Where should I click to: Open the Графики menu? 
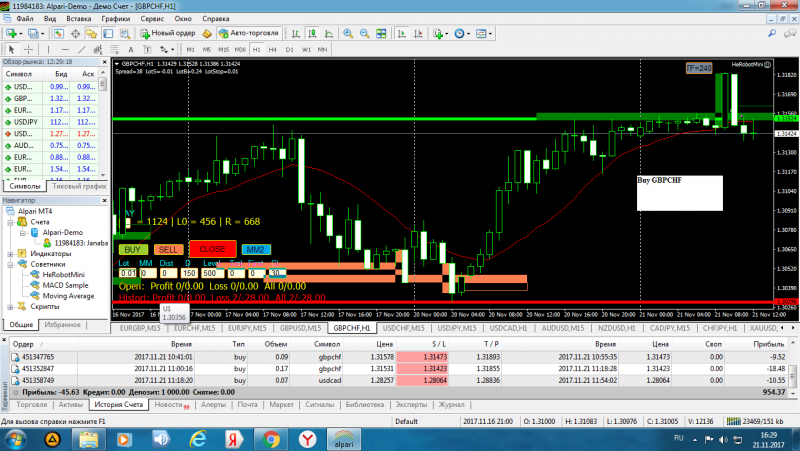(115, 18)
